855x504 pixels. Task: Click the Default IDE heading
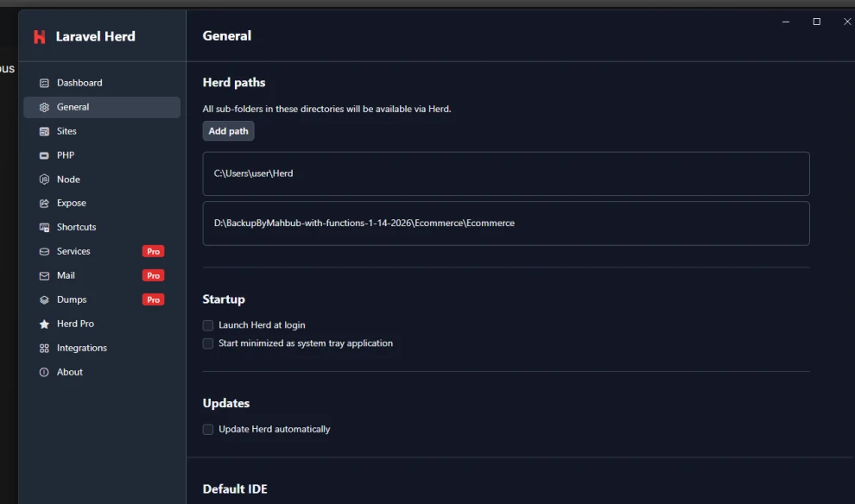235,489
